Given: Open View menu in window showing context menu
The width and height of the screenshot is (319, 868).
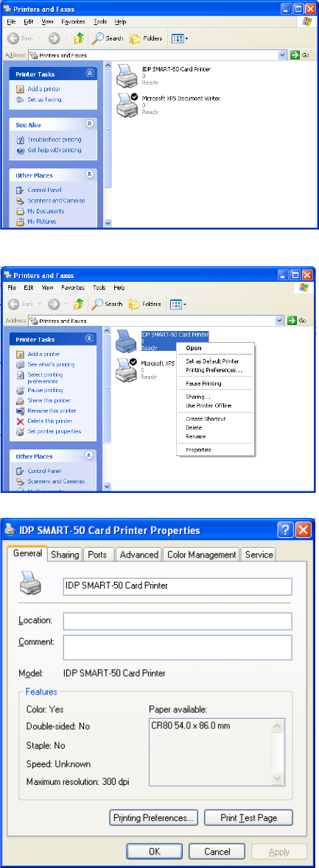Looking at the screenshot, I should 47,288.
